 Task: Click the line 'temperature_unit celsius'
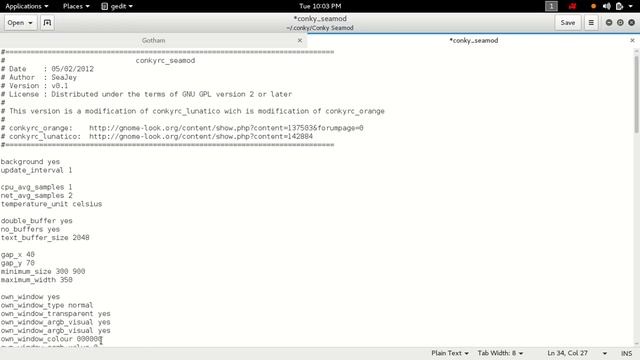point(51,204)
